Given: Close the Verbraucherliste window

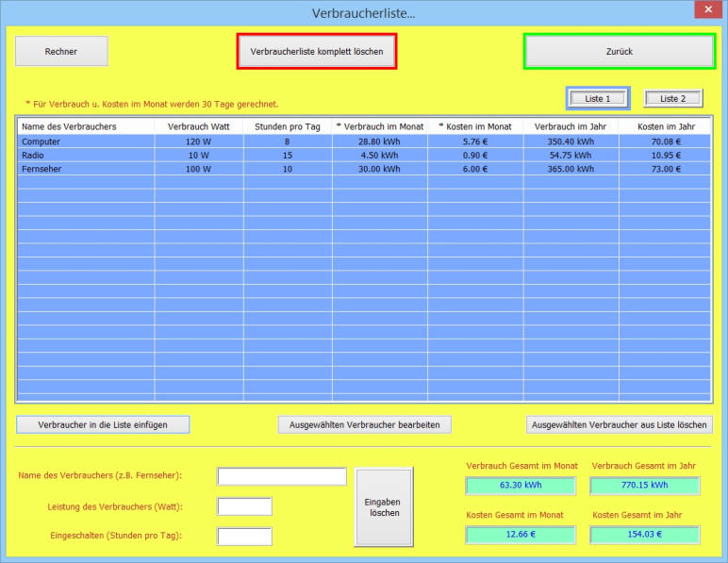Looking at the screenshot, I should point(706,10).
